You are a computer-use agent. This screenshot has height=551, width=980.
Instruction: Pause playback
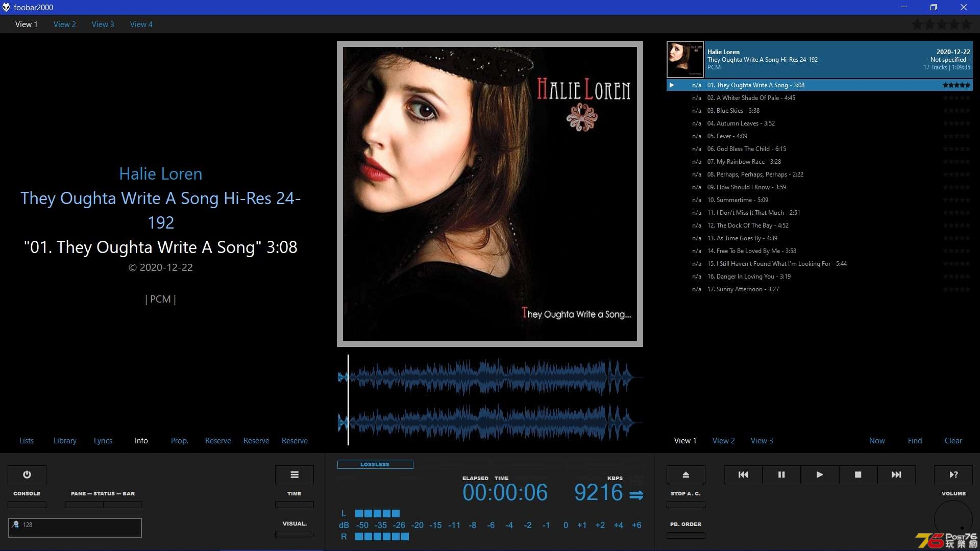click(781, 474)
